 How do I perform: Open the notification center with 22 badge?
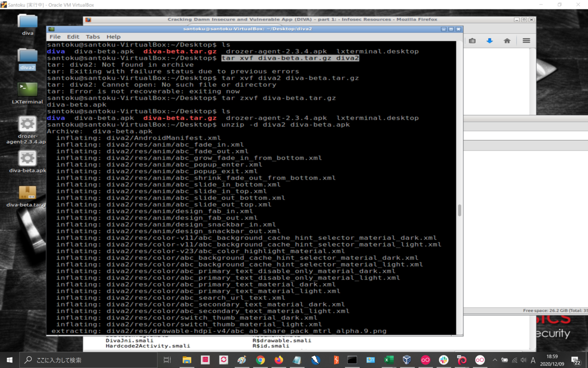(576, 360)
